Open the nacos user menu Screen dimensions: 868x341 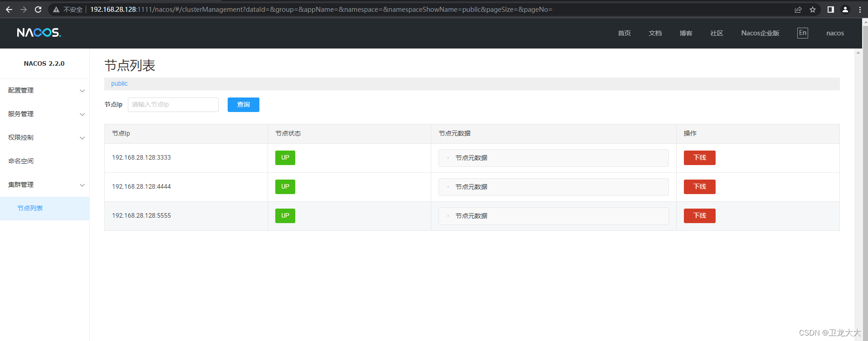point(835,33)
